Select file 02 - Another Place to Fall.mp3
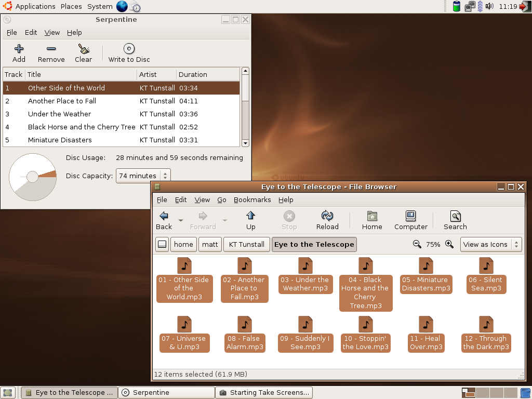 coord(244,280)
